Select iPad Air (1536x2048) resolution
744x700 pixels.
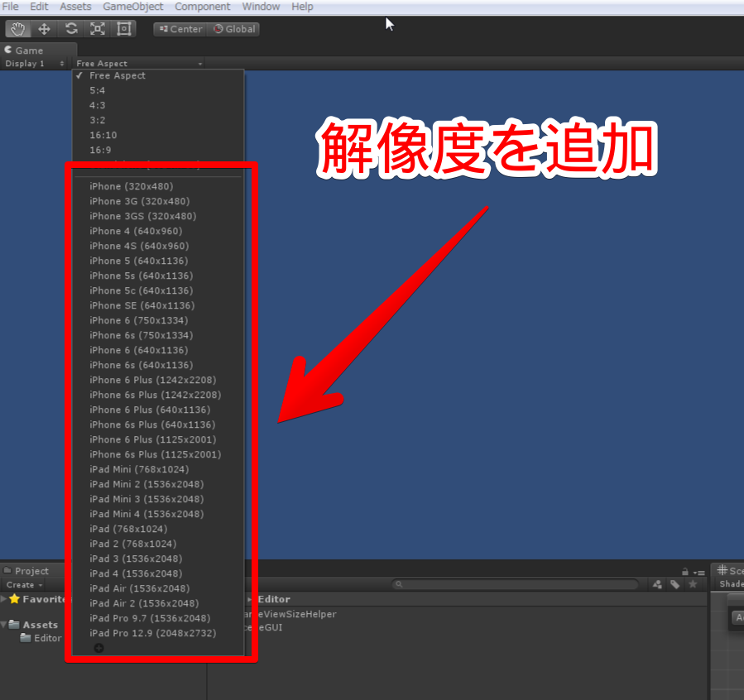[158, 588]
